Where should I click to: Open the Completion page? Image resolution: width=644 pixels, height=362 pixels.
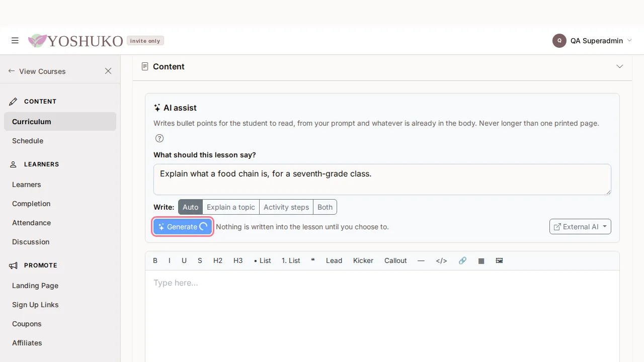[x=60, y=204]
